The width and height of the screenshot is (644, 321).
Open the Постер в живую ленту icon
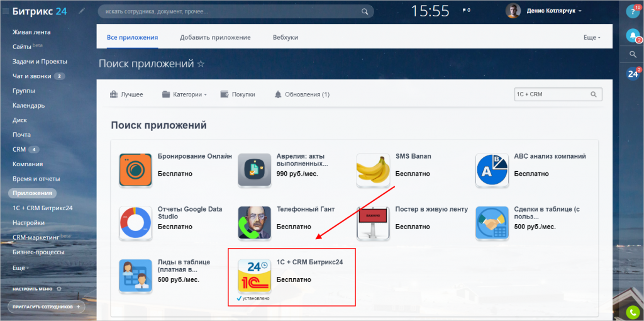pos(374,223)
